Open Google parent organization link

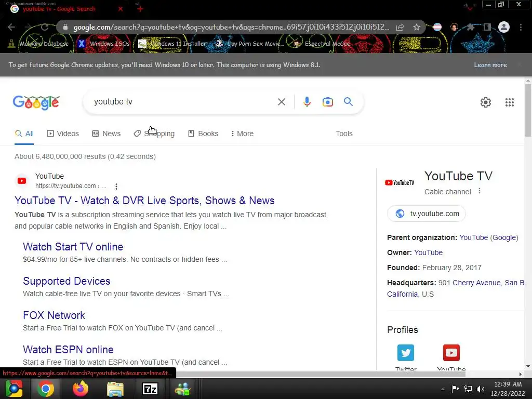504,237
